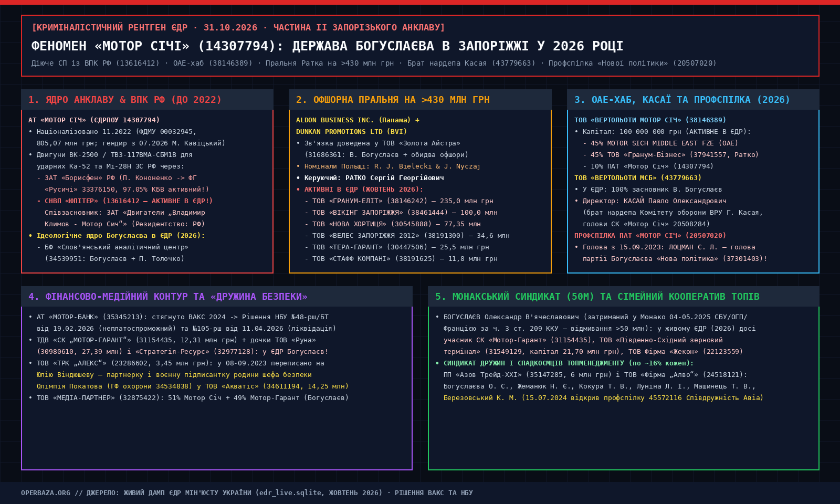This screenshot has height=504, width=840.
Task: Click the line «АТ «МОТОР СІЧ» (ЄДРПОУ 14307794)»
Action: [x=94, y=120]
